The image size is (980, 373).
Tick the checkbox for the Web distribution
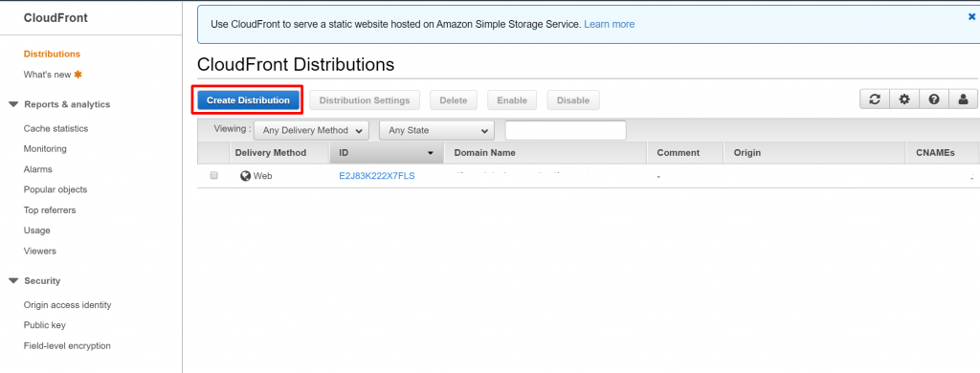pyautogui.click(x=213, y=176)
